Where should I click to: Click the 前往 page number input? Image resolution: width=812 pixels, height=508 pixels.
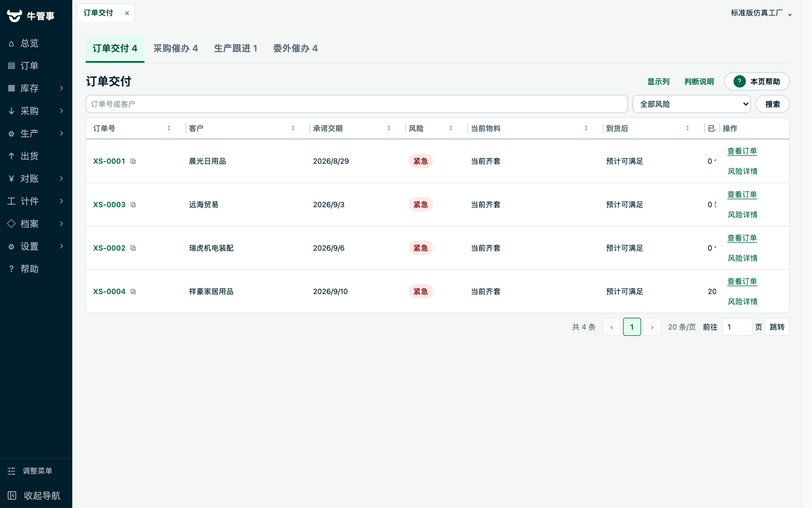click(737, 327)
